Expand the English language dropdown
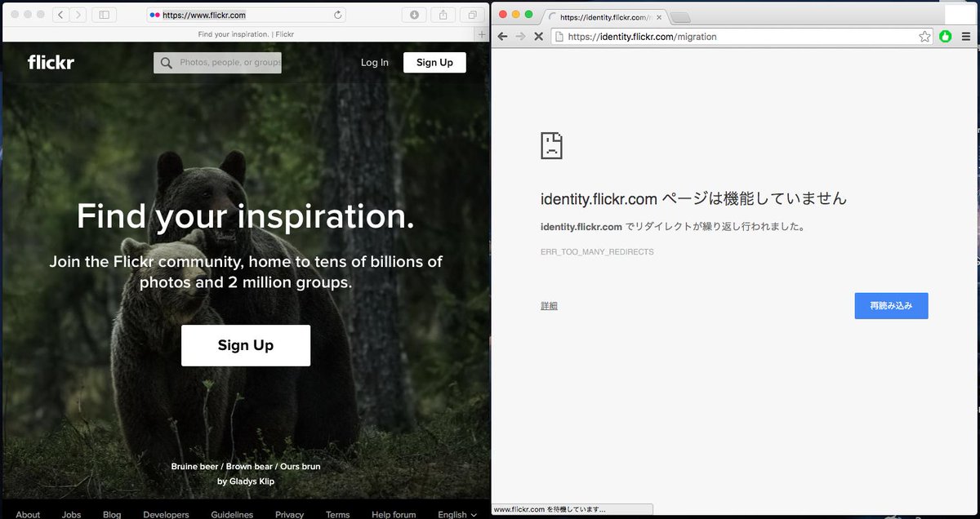The width and height of the screenshot is (980, 519). pos(457,514)
